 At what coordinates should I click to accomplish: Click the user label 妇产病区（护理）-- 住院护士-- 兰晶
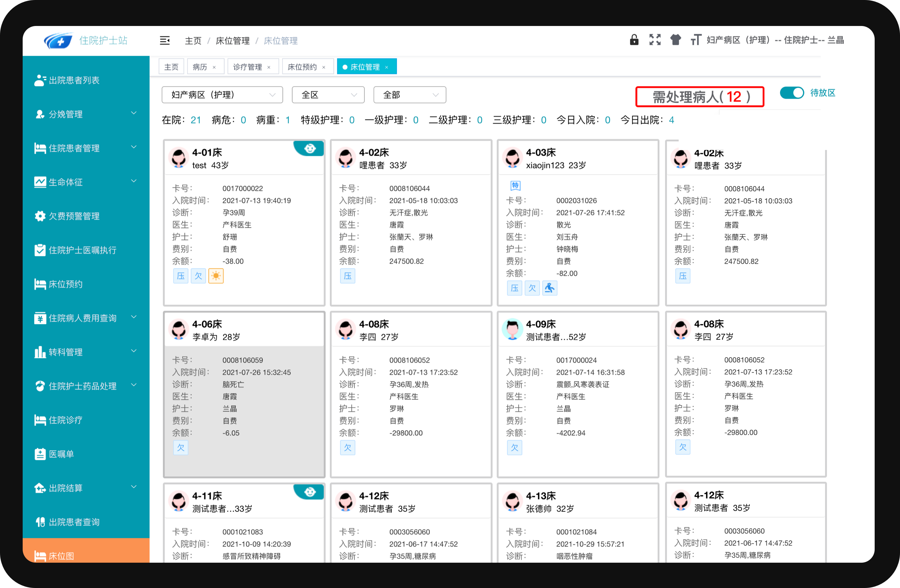(775, 40)
